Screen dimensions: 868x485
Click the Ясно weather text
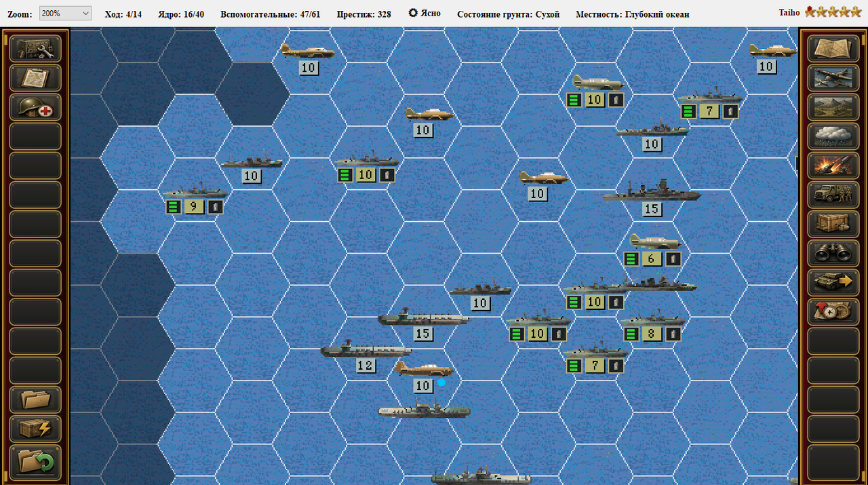pos(431,14)
